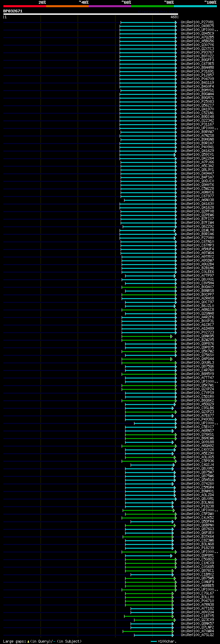Open hit UniRef100_Q945C9
This screenshot has height=644, width=220.
[197, 34]
